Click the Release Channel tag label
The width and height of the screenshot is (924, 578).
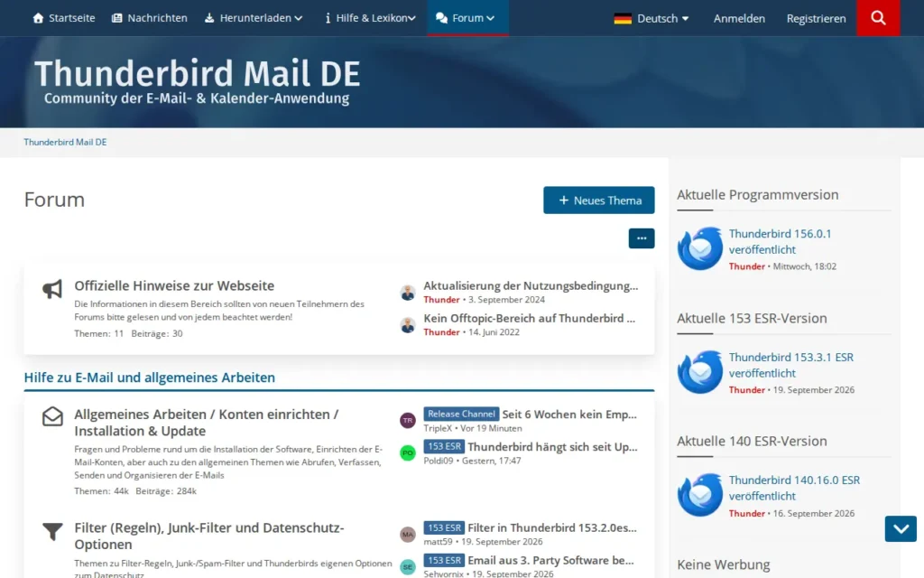coord(461,414)
